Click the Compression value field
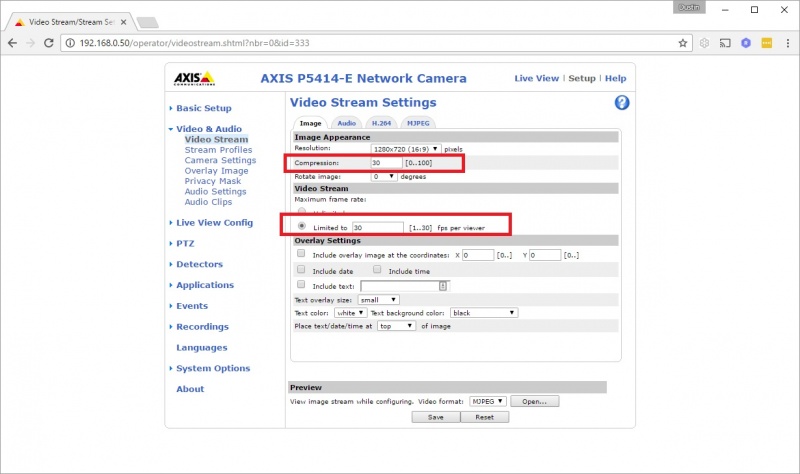Screen dimensions: 800x474 [x=386, y=163]
